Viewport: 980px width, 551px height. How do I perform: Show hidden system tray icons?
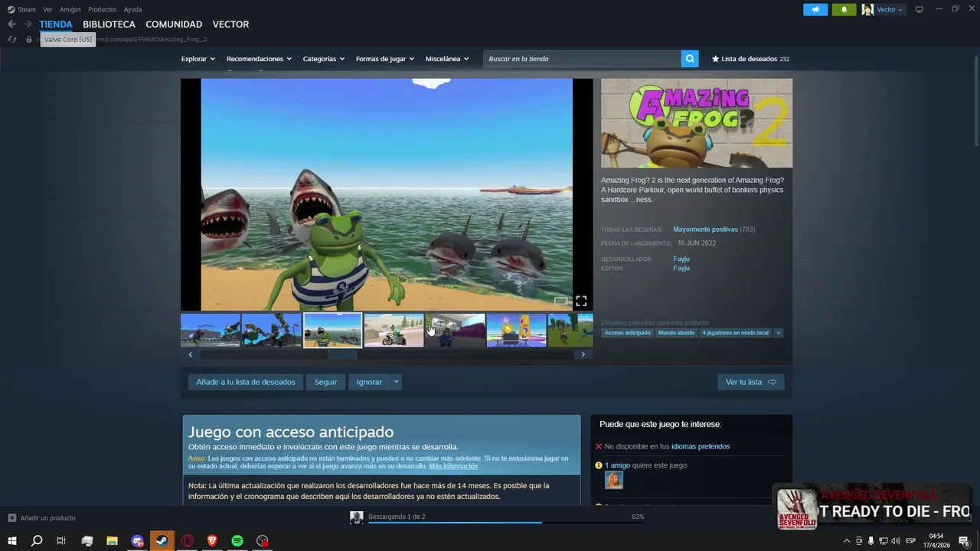click(846, 541)
